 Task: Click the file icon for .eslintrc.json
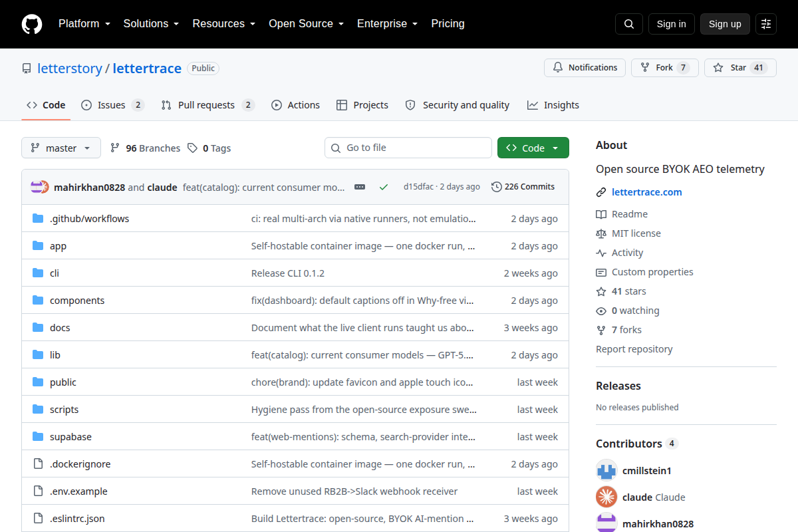click(38, 519)
